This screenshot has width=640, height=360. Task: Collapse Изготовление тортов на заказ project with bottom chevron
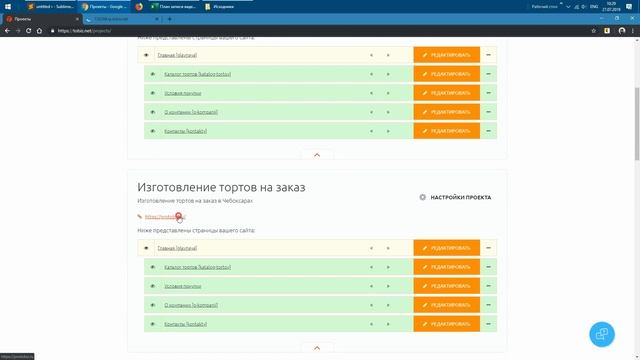pyautogui.click(x=317, y=348)
